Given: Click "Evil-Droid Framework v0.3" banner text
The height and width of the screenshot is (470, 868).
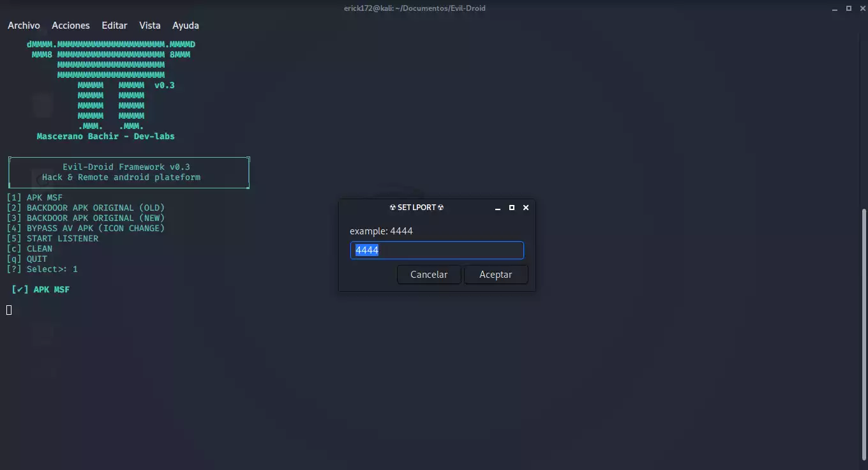Looking at the screenshot, I should tap(126, 167).
